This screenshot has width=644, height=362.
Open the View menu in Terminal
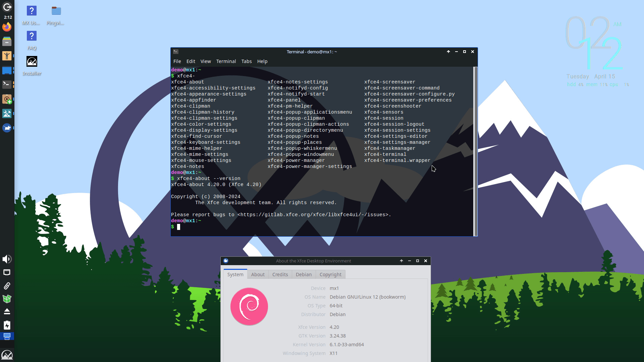pos(206,61)
